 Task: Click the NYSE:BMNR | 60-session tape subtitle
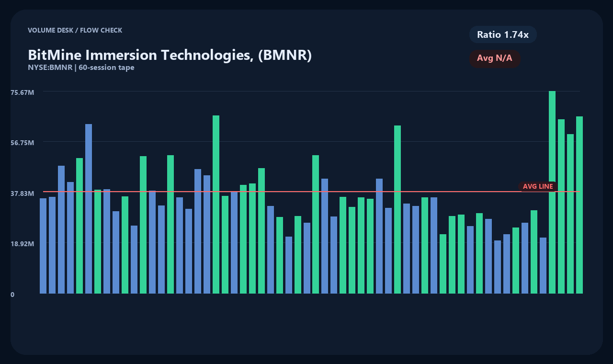point(81,68)
